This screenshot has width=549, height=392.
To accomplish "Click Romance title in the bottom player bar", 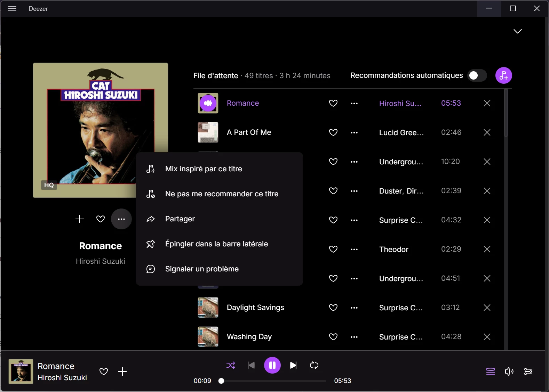I will tap(56, 366).
